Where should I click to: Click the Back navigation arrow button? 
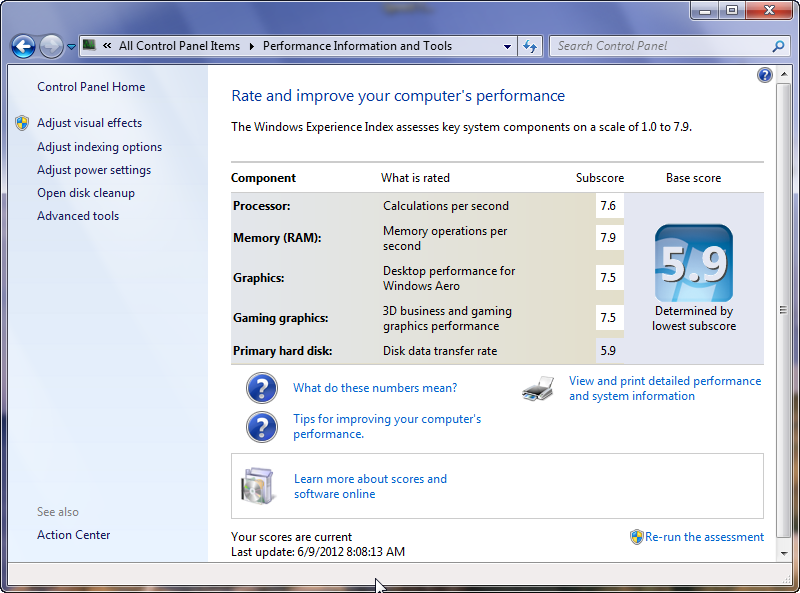pyautogui.click(x=23, y=46)
